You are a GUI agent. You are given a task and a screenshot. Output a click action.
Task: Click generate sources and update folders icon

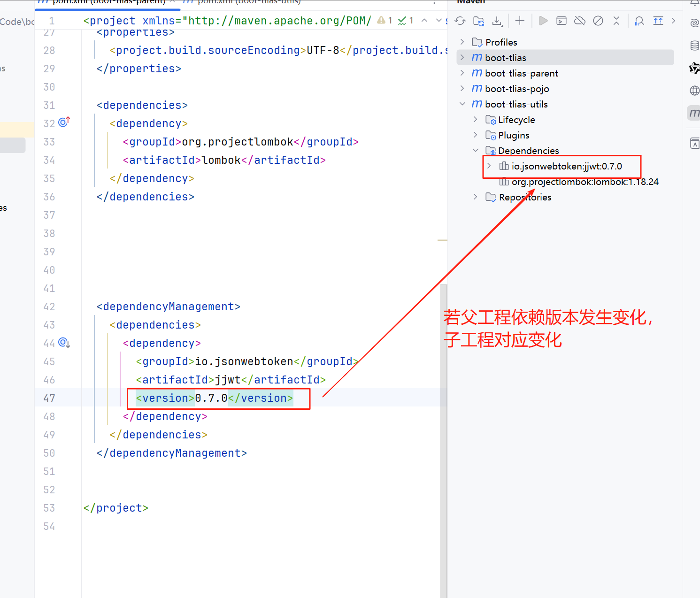pyautogui.click(x=479, y=21)
